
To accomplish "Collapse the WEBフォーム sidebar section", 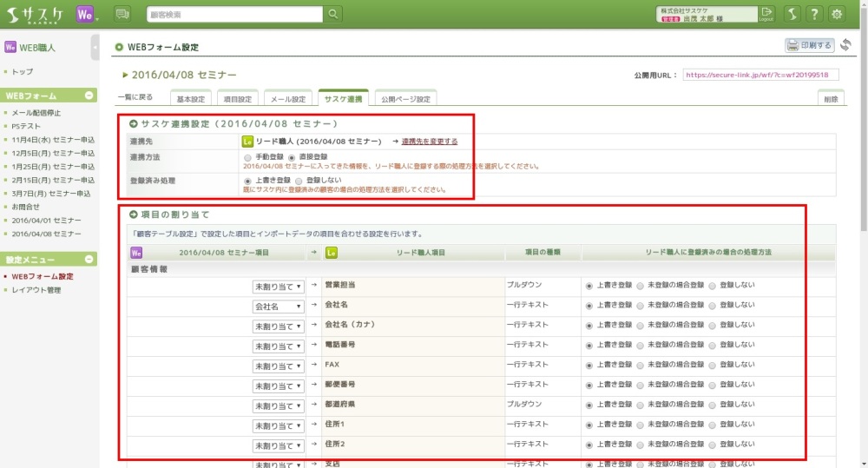I will (90, 96).
